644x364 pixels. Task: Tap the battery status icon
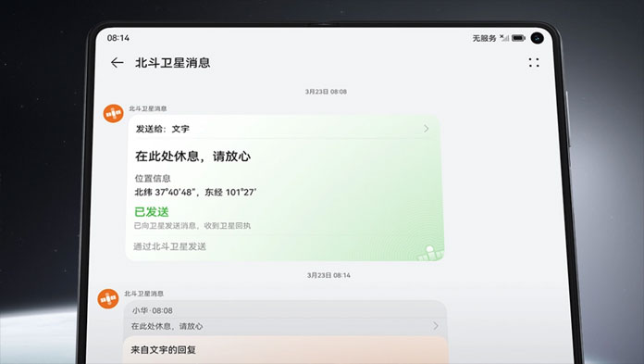518,38
